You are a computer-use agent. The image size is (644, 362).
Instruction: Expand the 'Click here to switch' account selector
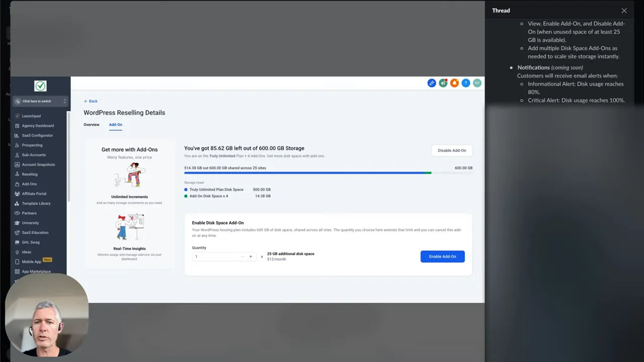40,101
